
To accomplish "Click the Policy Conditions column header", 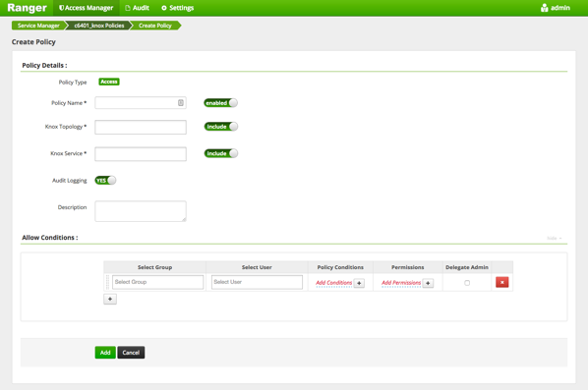I will point(340,267).
